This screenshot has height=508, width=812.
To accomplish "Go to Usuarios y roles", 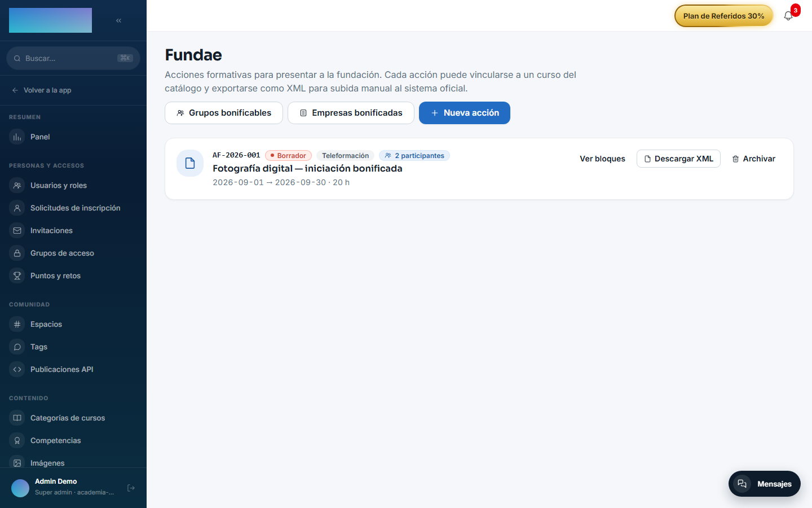I will (x=73, y=186).
